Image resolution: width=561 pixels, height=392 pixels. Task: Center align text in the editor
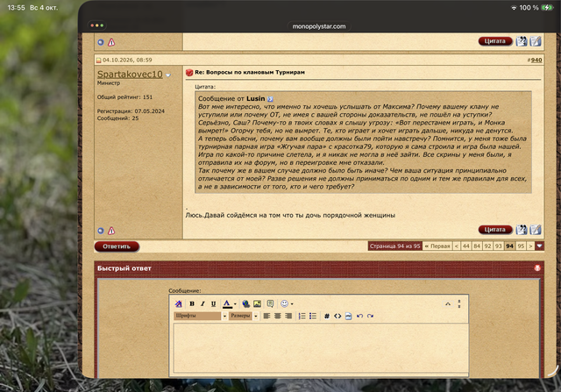[277, 316]
